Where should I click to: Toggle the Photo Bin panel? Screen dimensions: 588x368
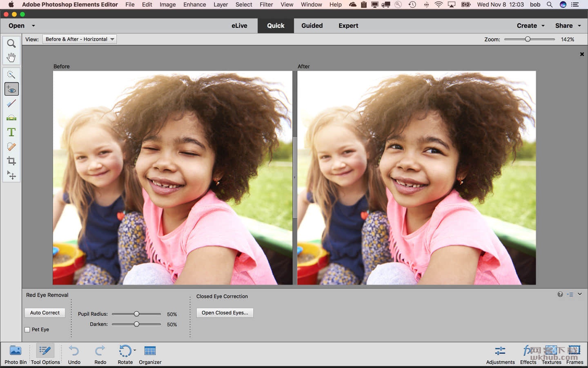tap(16, 355)
